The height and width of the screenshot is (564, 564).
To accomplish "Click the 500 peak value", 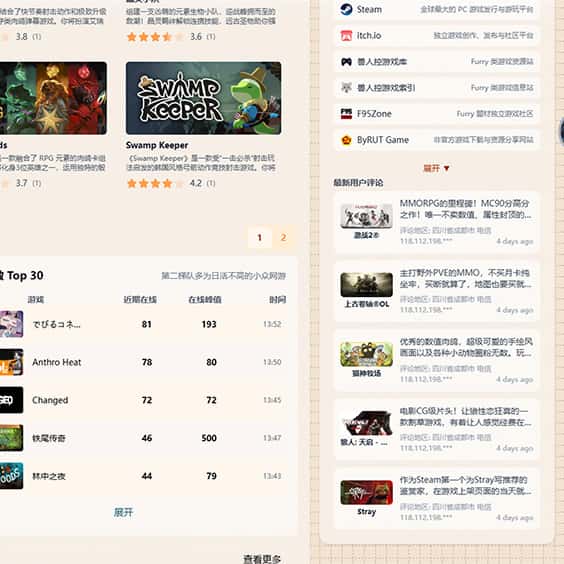I will pos(209,438).
